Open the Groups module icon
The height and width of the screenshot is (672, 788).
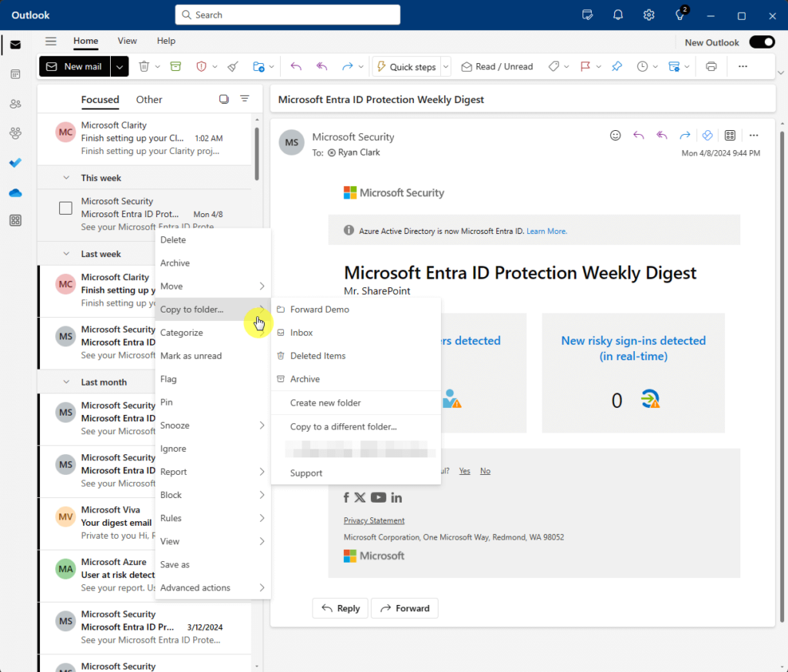[15, 133]
